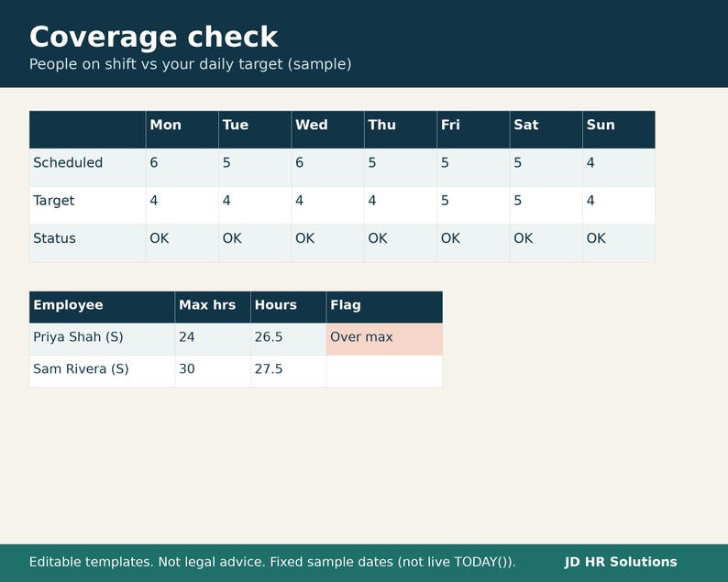
Task: Click the Target value 5 under Sat
Action: point(546,205)
